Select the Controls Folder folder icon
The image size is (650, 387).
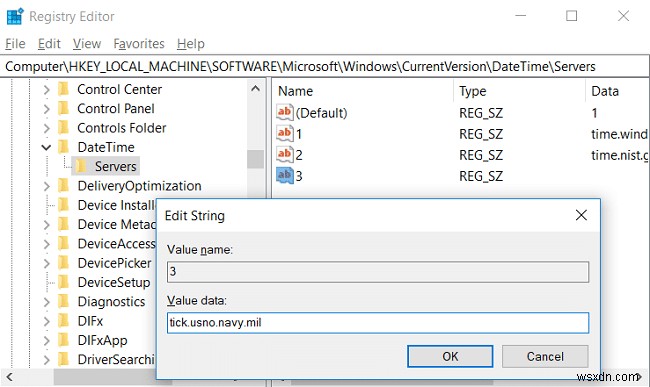tap(63, 128)
